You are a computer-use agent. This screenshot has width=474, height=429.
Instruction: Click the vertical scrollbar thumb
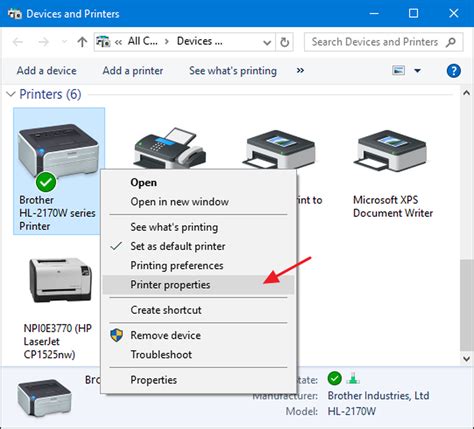(467, 305)
